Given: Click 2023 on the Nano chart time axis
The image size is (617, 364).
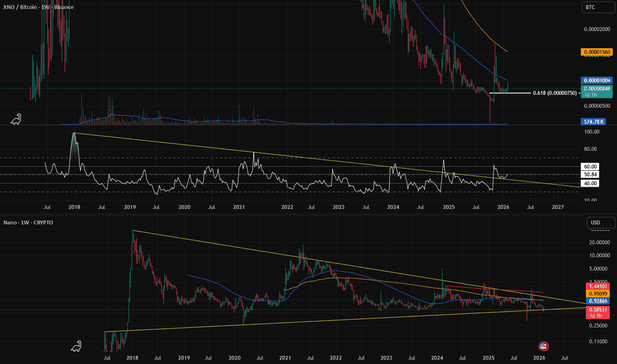Looking at the screenshot, I should point(387,358).
